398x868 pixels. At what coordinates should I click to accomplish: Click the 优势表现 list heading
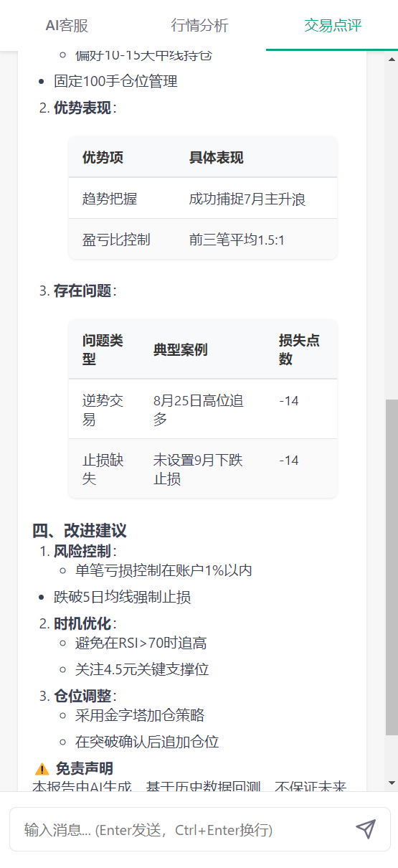(85, 108)
